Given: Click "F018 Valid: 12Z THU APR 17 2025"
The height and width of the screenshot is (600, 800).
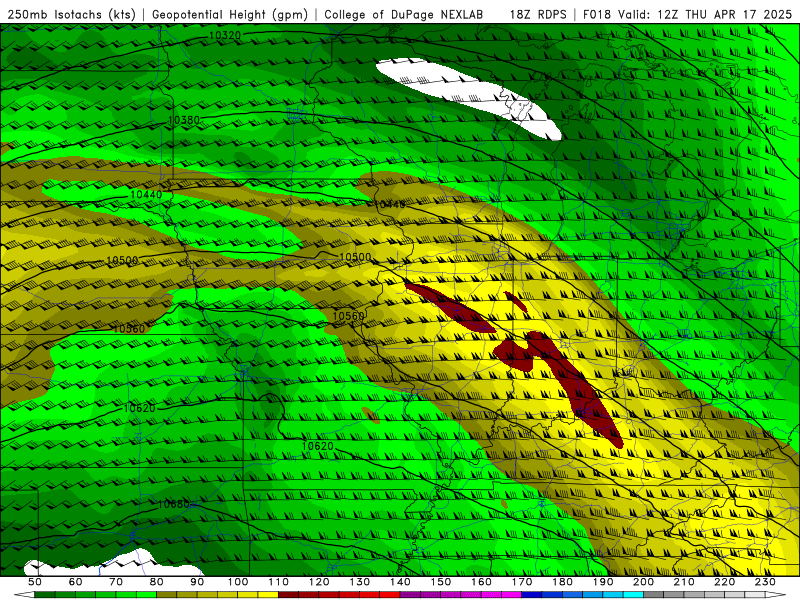Looking at the screenshot, I should tap(687, 15).
